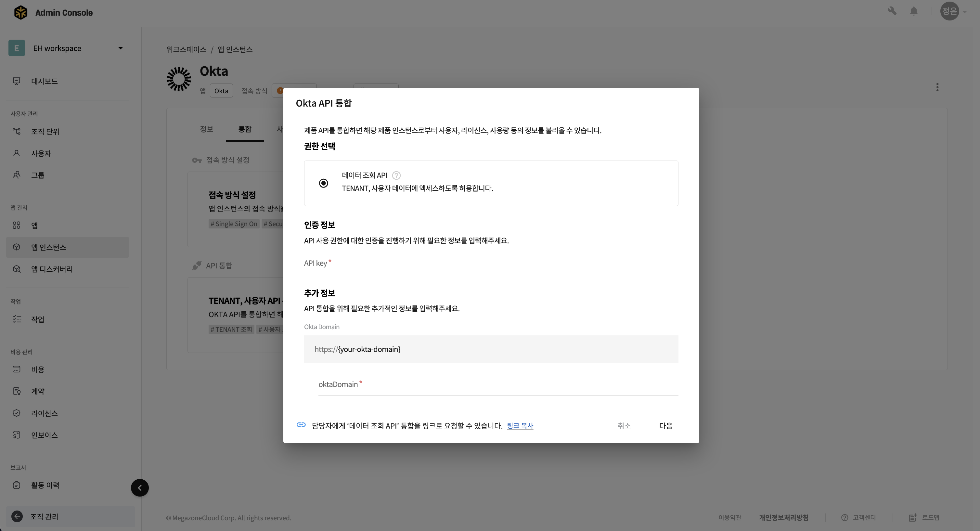Expand the EH workspace selector dropdown
Viewport: 980px width, 531px height.
(121, 48)
